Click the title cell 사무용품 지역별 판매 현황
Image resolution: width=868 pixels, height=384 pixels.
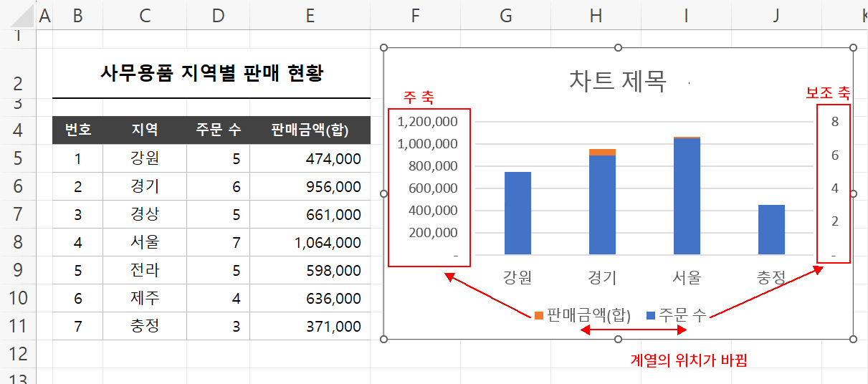click(x=211, y=73)
